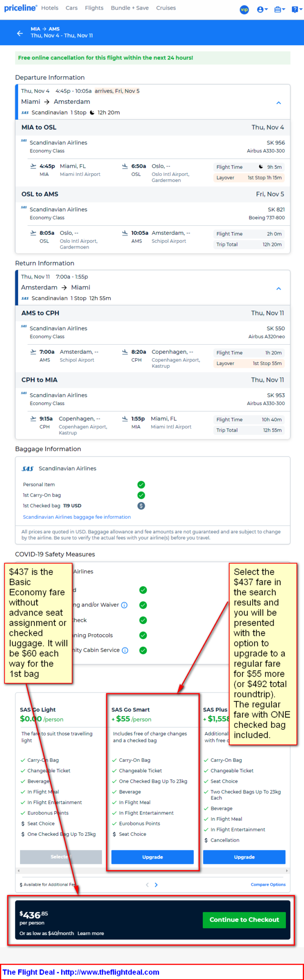
Task: Open the VIP badge icon
Action: tap(244, 10)
